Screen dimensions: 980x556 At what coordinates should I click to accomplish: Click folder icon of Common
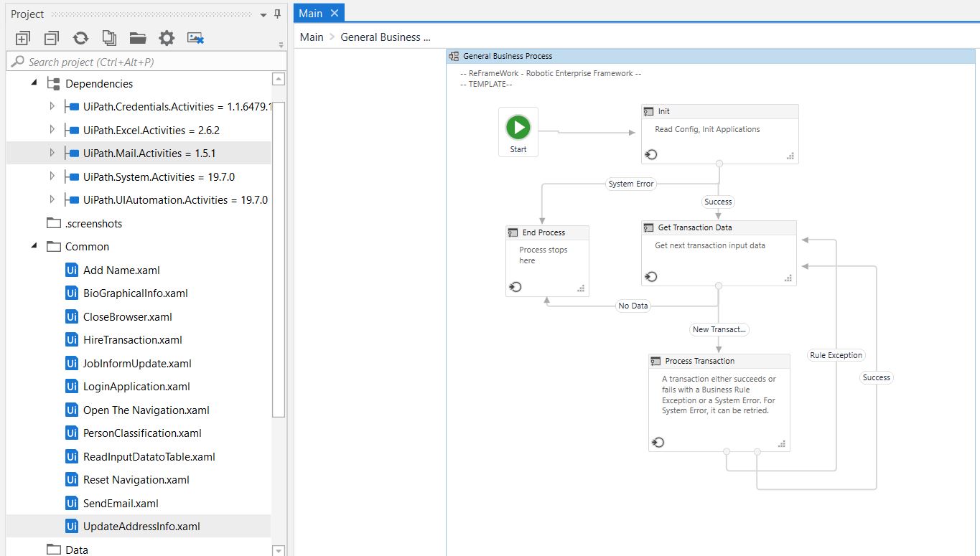[54, 246]
